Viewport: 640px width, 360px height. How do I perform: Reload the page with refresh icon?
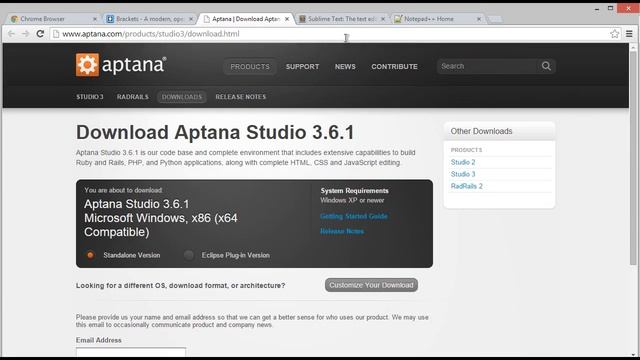pos(40,34)
